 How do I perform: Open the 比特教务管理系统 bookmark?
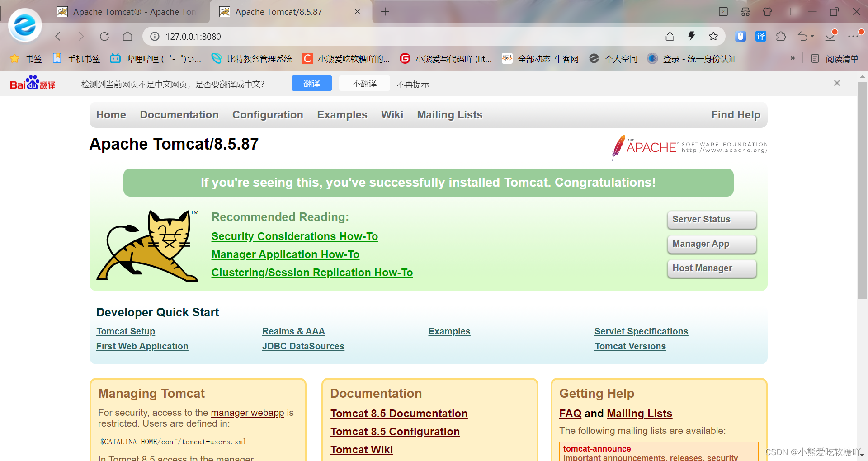[x=252, y=59]
